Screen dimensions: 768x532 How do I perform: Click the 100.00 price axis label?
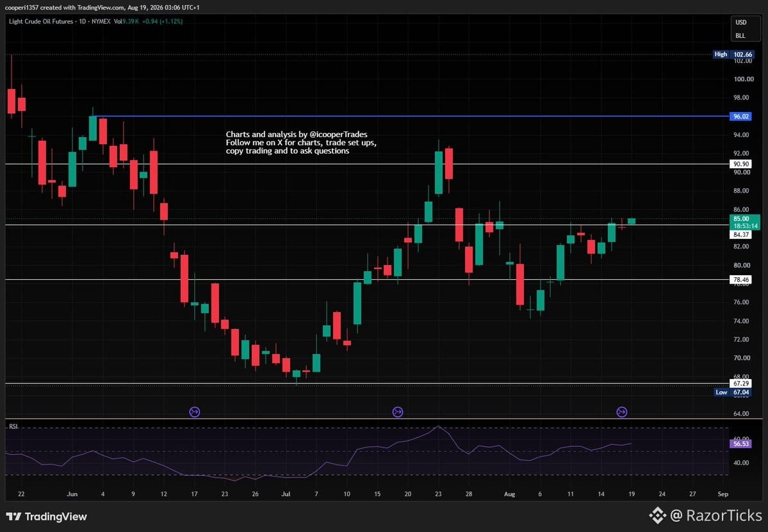pos(744,79)
